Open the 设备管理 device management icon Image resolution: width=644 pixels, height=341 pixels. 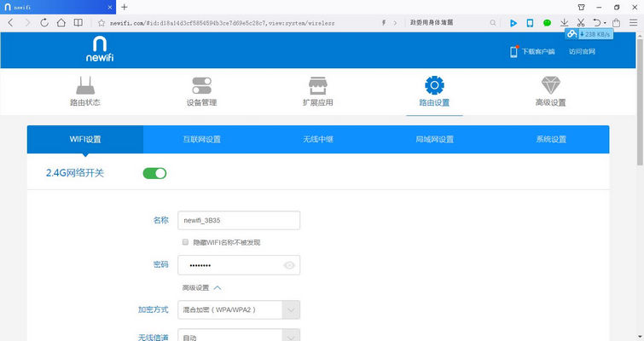(201, 85)
